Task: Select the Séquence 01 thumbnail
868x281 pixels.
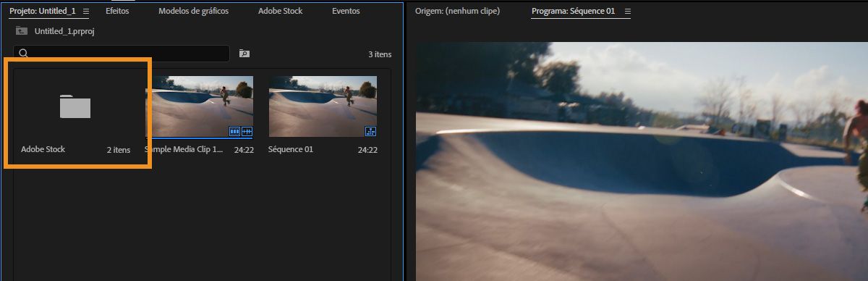Action: coord(323,106)
